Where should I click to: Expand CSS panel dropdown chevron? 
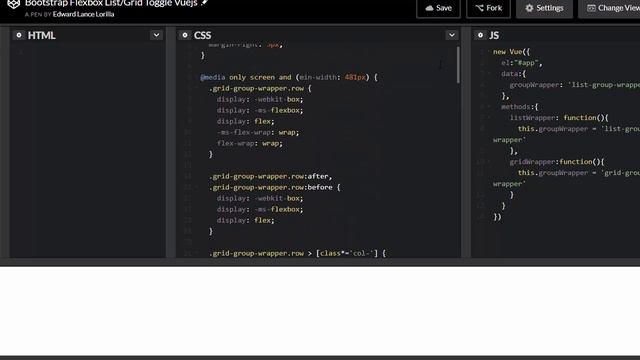pos(452,35)
